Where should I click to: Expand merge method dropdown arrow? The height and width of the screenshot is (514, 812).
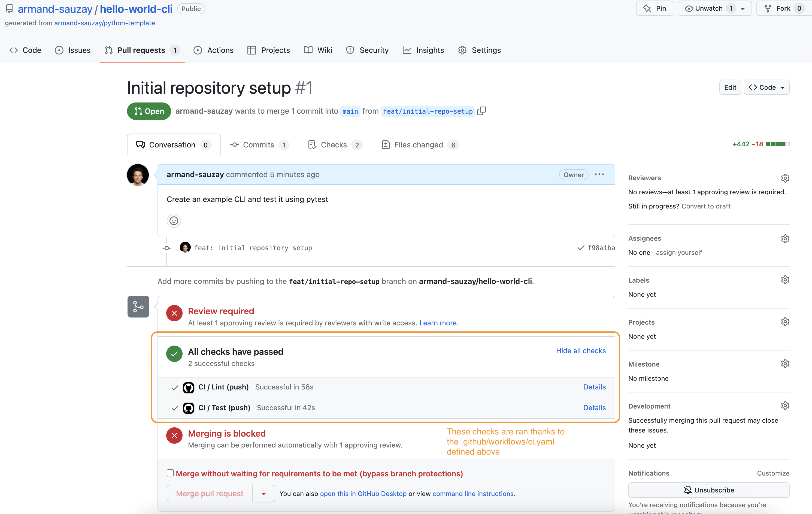click(x=264, y=494)
